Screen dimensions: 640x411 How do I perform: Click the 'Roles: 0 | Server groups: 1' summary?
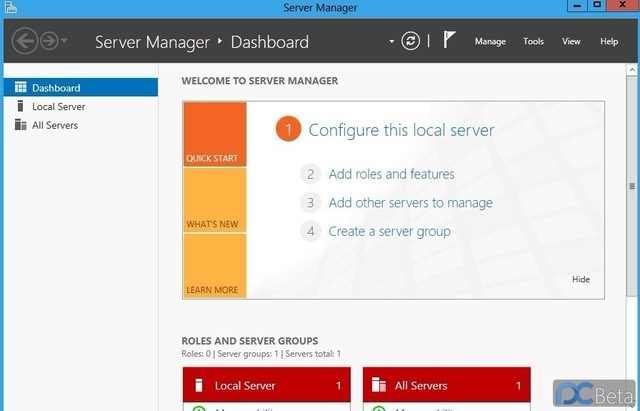coord(261,354)
